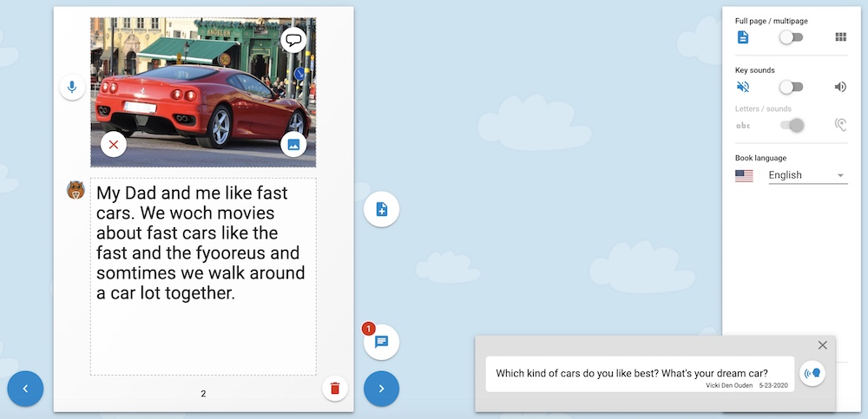Remove the car image with the red X
Image resolution: width=868 pixels, height=419 pixels.
[x=114, y=145]
